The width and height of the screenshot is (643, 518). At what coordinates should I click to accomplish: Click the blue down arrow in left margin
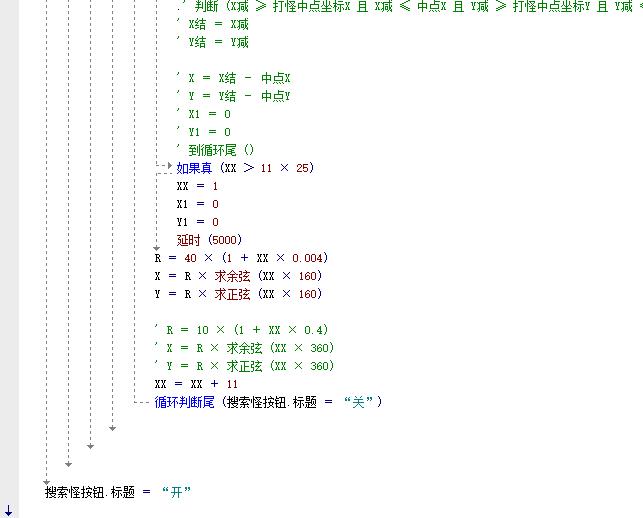tap(9, 511)
